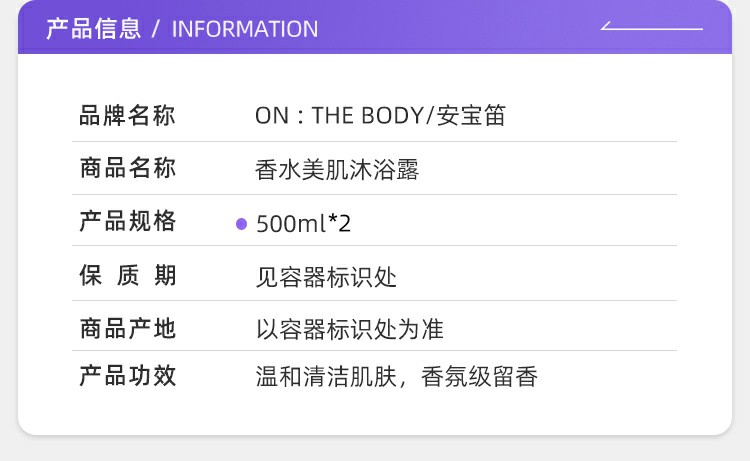750x461 pixels.
Task: Click the 见容器标识处 shelf life value
Action: [326, 277]
